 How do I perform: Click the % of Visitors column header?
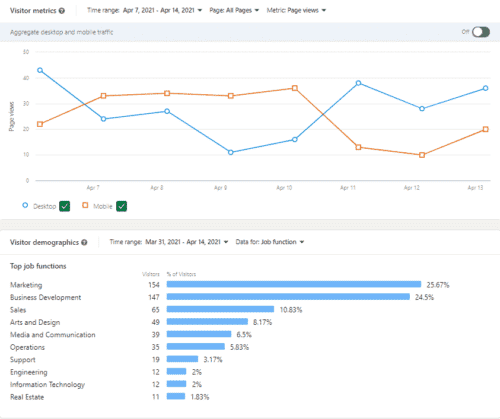181,274
